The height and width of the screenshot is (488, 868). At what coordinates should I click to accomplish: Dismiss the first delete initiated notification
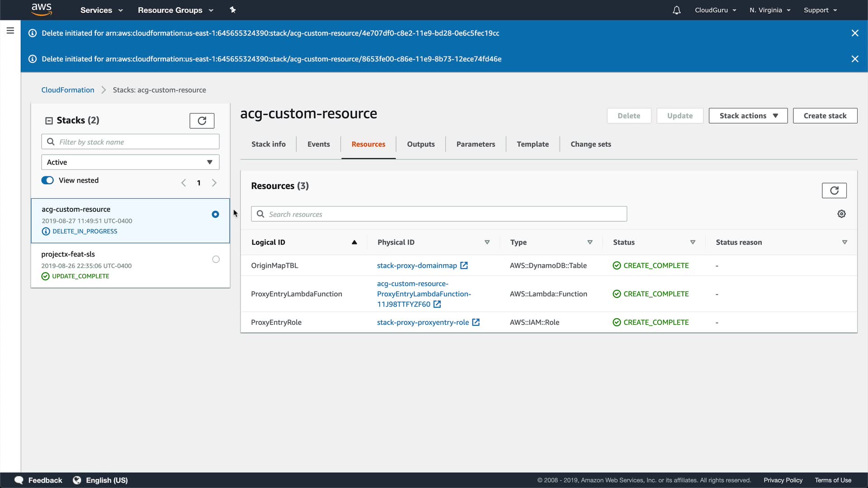[x=854, y=33]
